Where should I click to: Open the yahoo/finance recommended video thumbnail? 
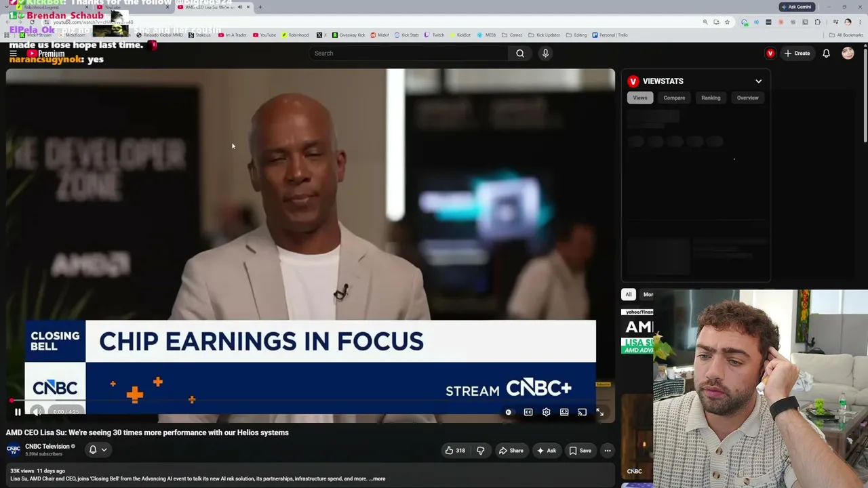637,330
